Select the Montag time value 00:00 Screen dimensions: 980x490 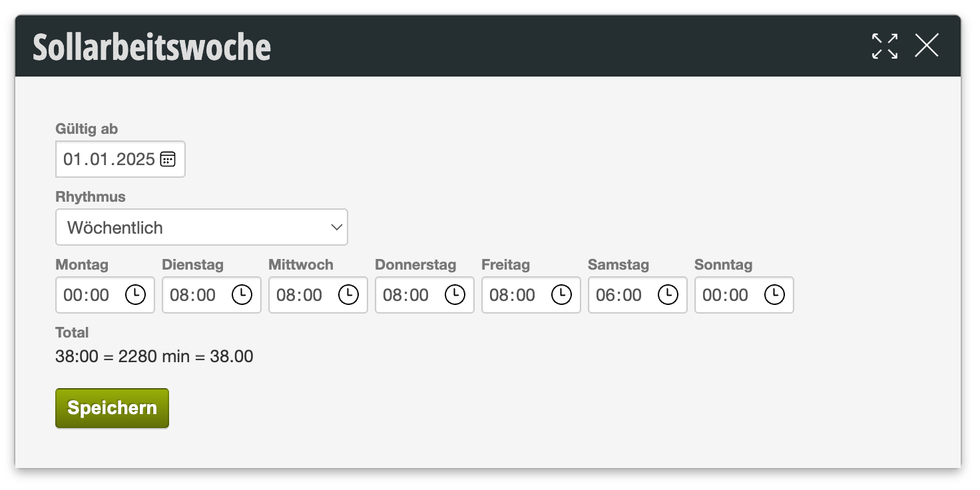(x=87, y=295)
